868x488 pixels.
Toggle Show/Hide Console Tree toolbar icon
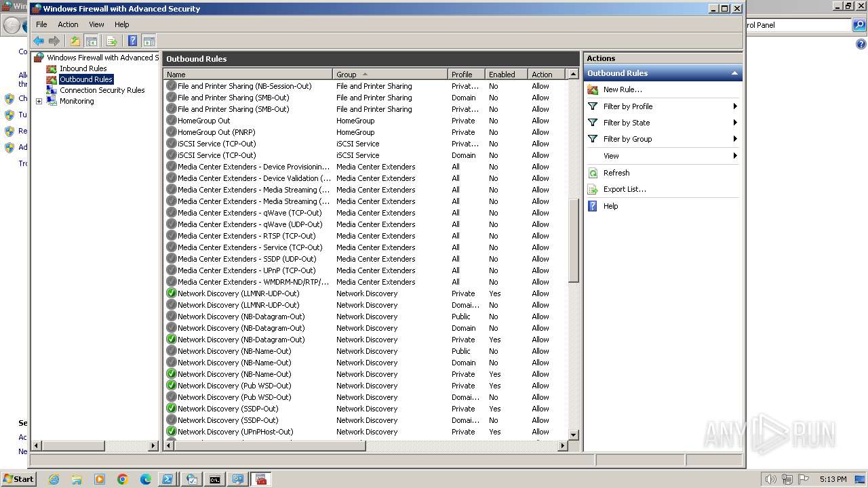[92, 41]
